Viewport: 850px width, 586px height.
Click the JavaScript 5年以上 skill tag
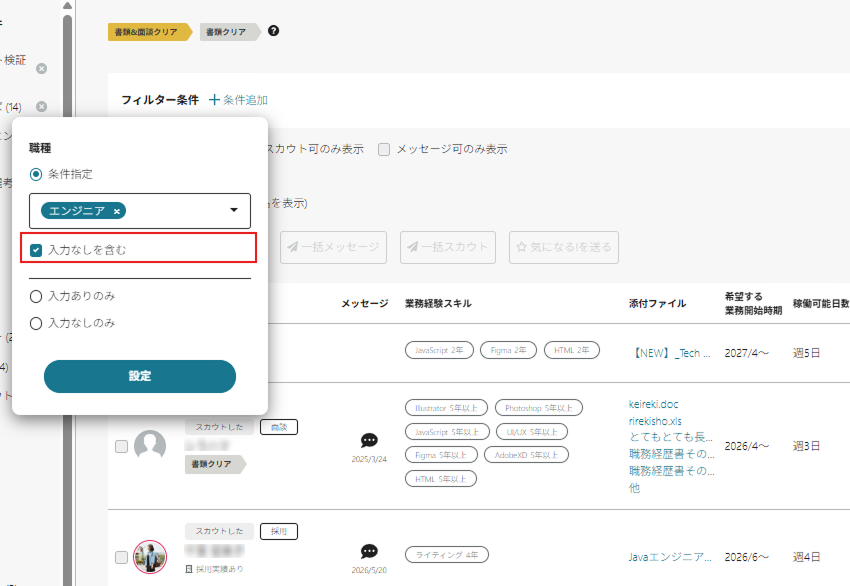pos(447,432)
